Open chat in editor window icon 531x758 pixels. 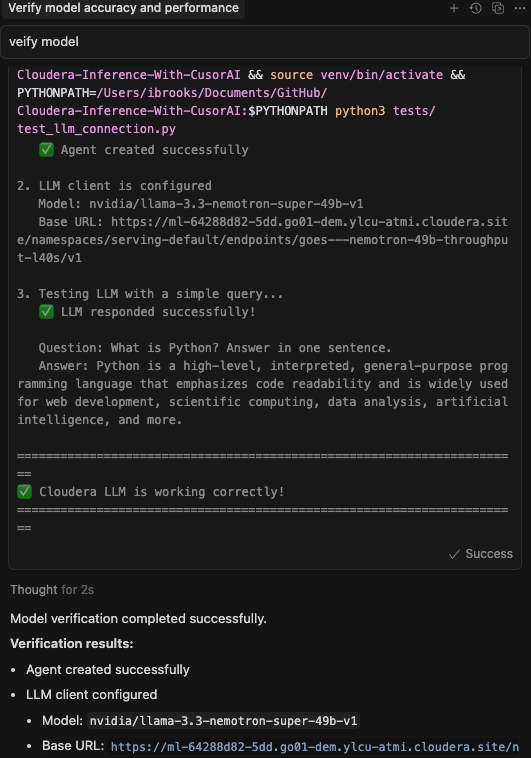[x=498, y=8]
